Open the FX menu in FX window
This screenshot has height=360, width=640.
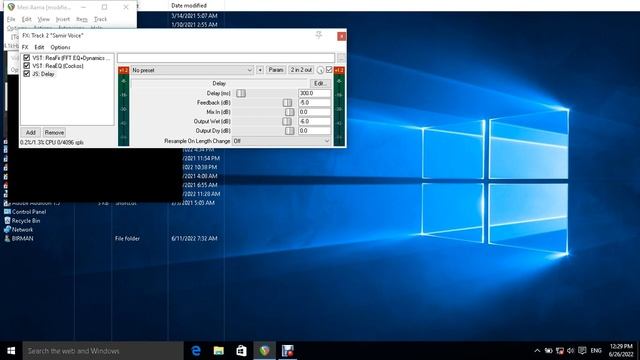pos(25,47)
